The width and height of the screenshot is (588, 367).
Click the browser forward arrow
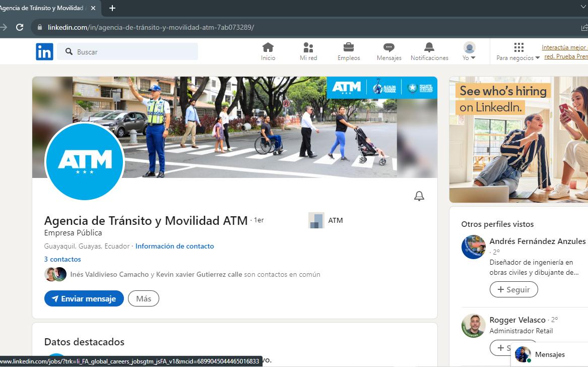pyautogui.click(x=4, y=27)
